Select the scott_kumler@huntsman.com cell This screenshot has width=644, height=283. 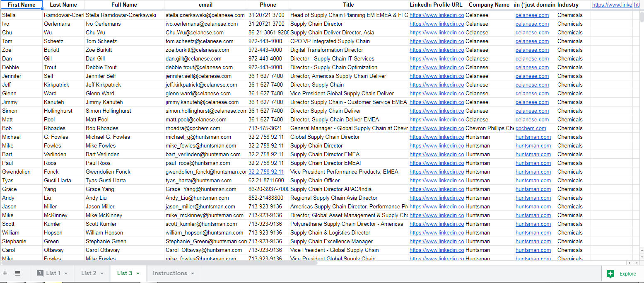[x=206, y=224]
